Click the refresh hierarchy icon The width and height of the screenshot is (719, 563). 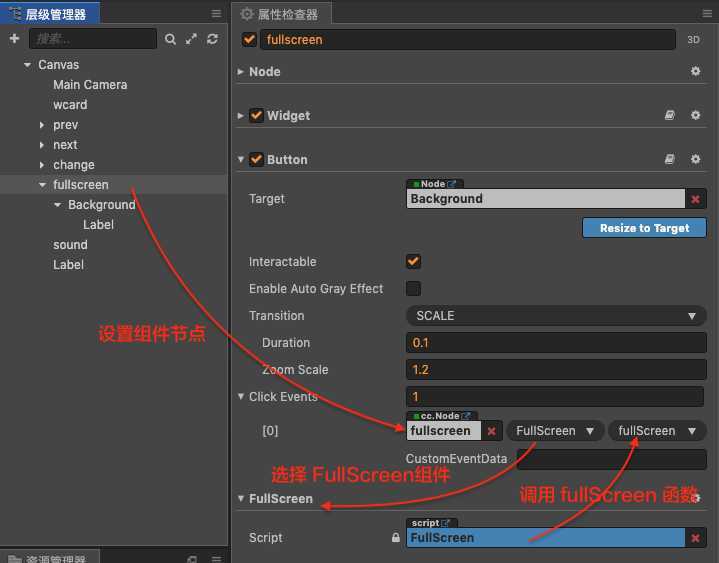tap(212, 39)
